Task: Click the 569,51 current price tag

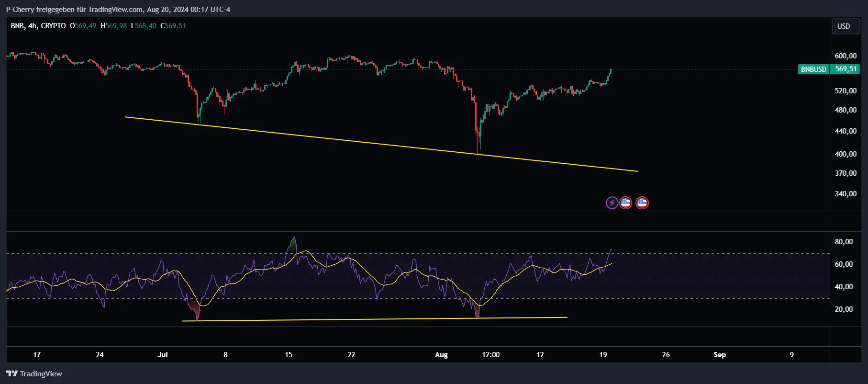Action: pyautogui.click(x=846, y=69)
